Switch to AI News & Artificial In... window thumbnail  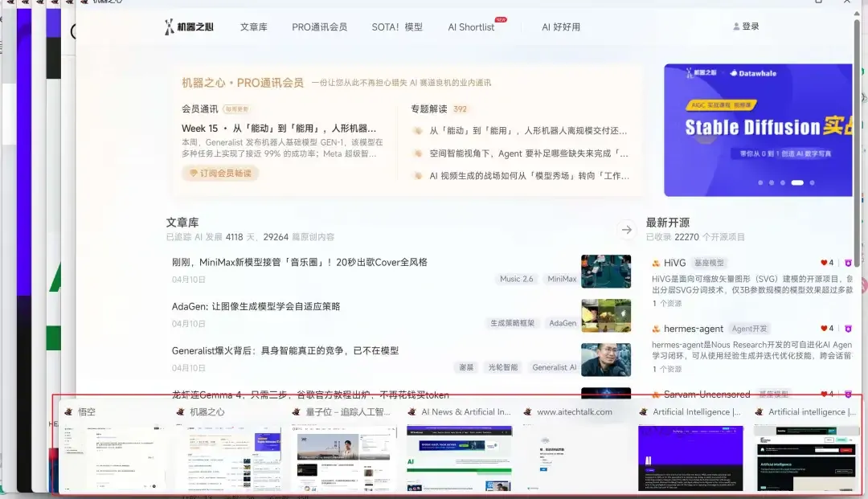tap(460, 458)
